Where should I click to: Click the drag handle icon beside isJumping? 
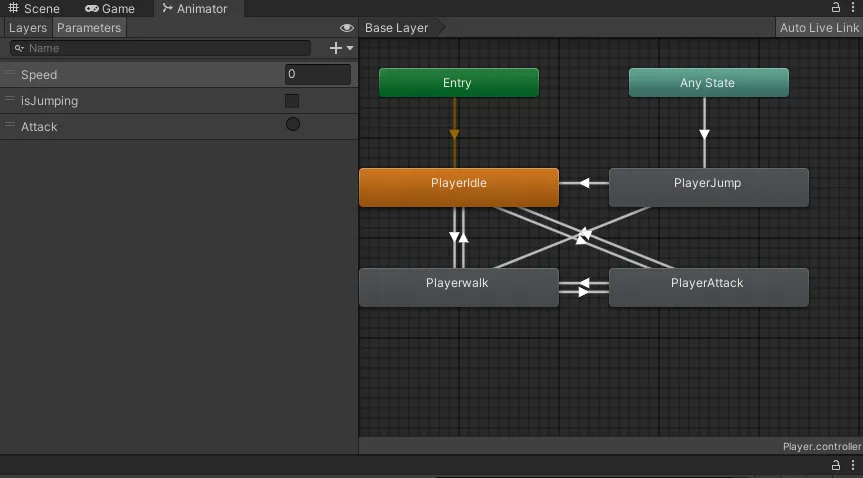(9, 99)
